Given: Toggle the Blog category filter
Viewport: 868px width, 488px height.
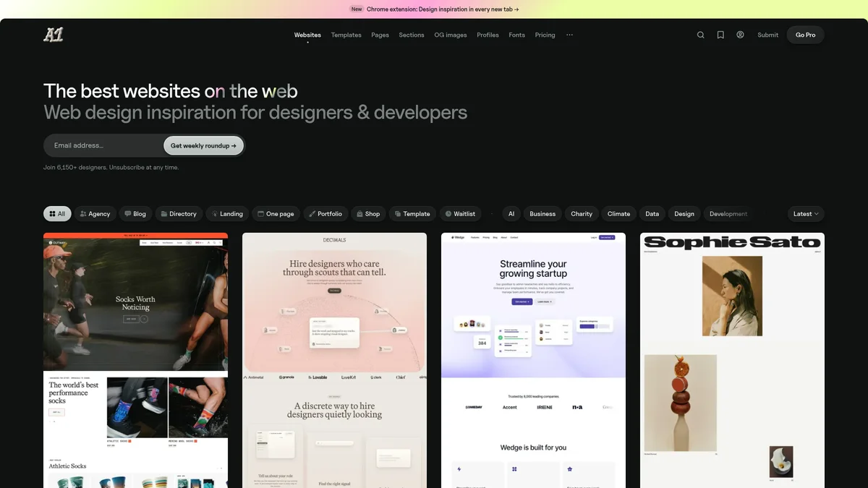Looking at the screenshot, I should (135, 214).
